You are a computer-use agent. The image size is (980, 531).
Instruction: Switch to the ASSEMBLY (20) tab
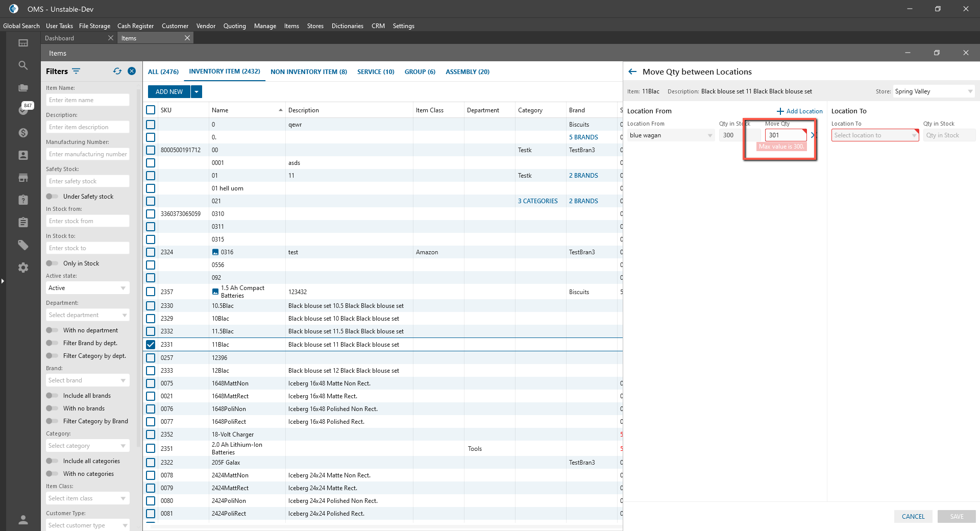[467, 72]
